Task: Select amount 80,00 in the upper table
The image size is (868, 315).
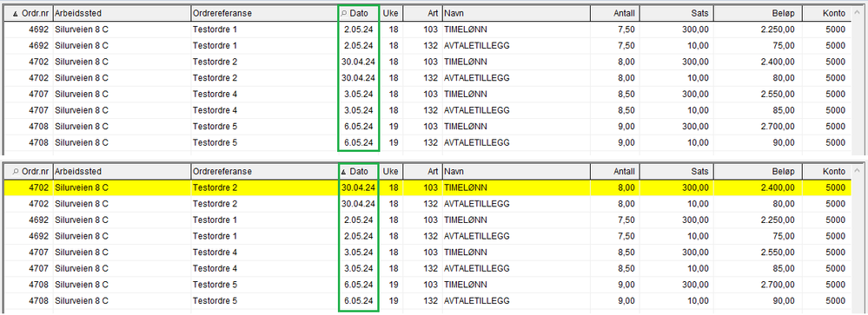Action: point(785,77)
